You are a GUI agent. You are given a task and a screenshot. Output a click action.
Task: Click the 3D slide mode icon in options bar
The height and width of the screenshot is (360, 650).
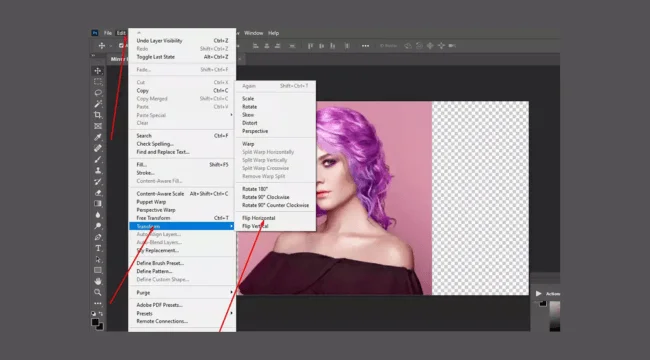[441, 46]
